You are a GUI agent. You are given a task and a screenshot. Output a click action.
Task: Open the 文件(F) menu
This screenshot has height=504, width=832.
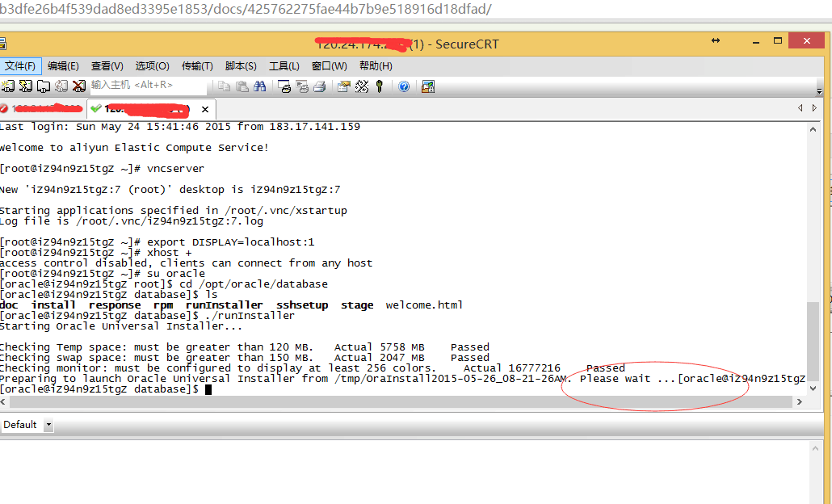(20, 66)
